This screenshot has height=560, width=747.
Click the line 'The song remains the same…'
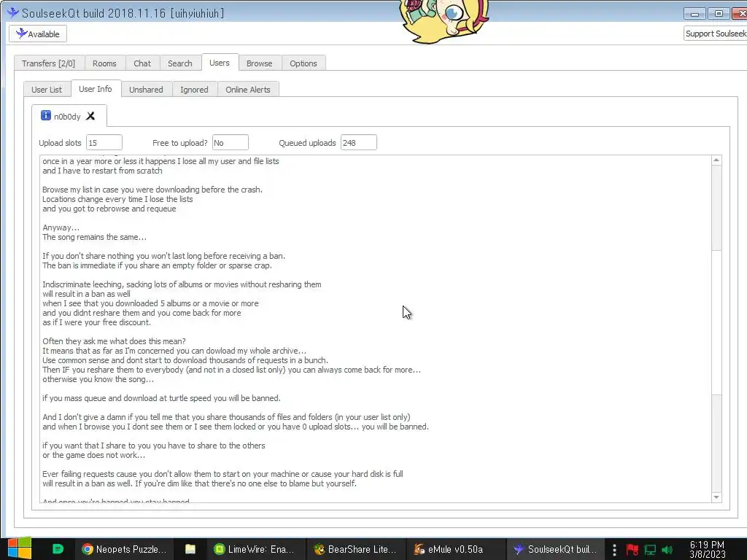click(x=94, y=237)
